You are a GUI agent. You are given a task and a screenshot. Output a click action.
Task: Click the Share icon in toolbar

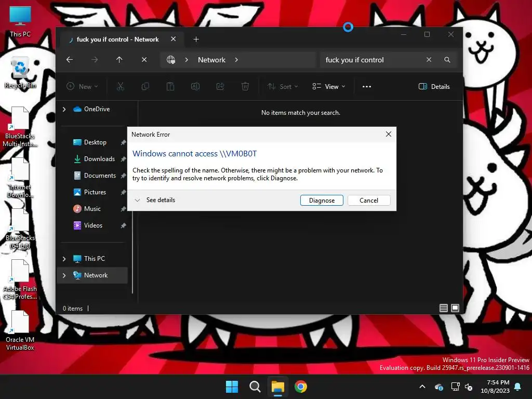pyautogui.click(x=220, y=87)
